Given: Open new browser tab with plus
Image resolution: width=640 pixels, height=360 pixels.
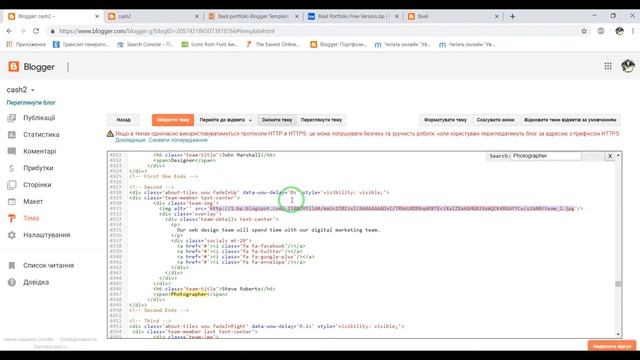Looking at the screenshot, I should pyautogui.click(x=512, y=16).
